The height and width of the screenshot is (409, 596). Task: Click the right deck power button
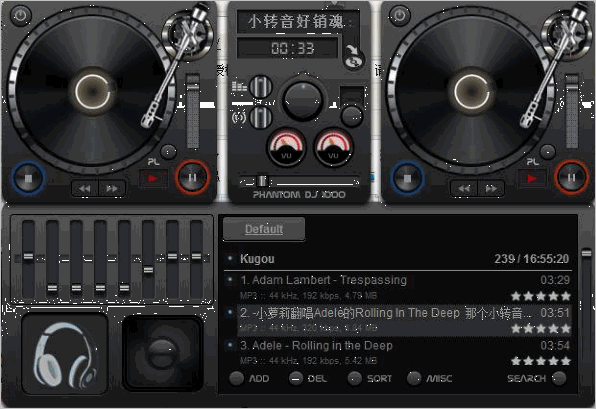coord(399,16)
